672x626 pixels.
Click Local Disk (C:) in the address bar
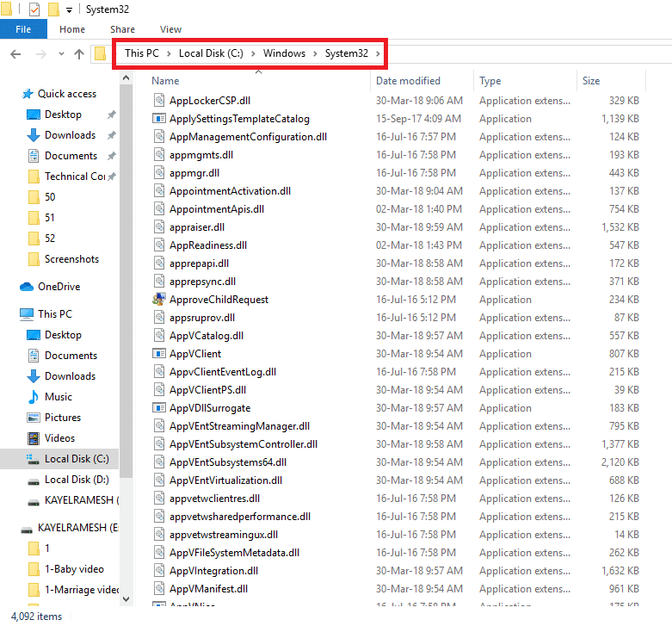(x=211, y=53)
